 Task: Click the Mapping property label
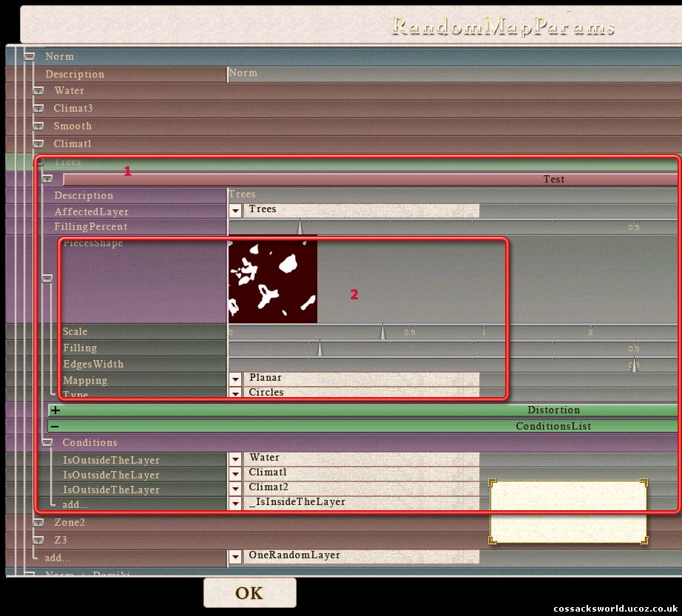click(85, 380)
